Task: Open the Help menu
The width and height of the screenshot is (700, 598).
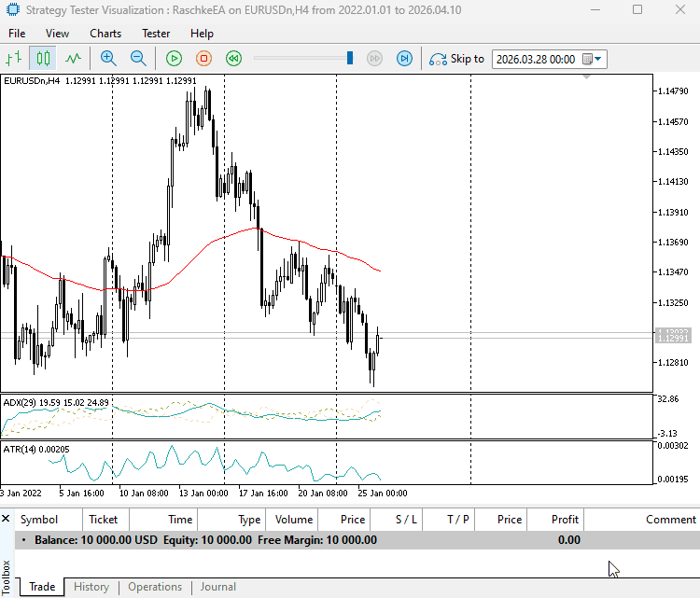Action: click(202, 34)
